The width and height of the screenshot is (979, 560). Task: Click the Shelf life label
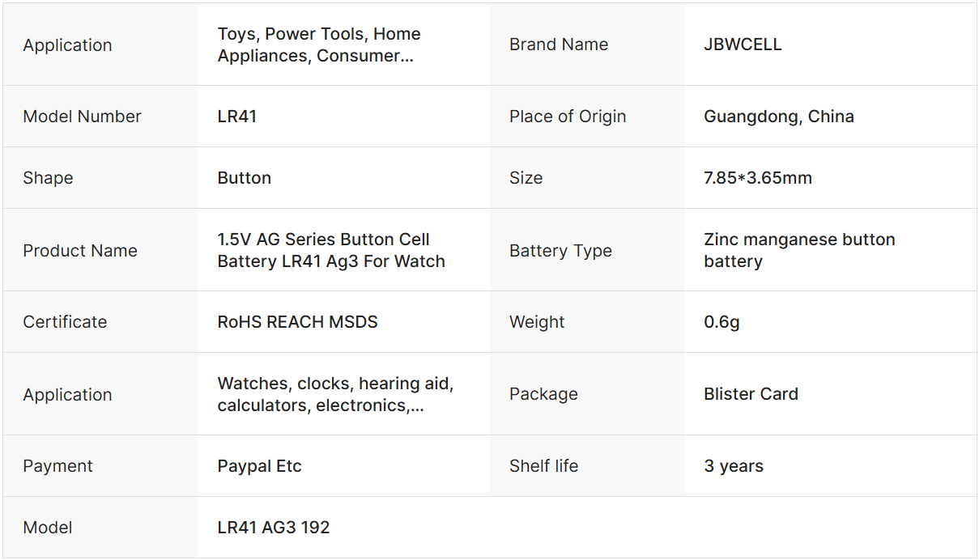pos(543,466)
